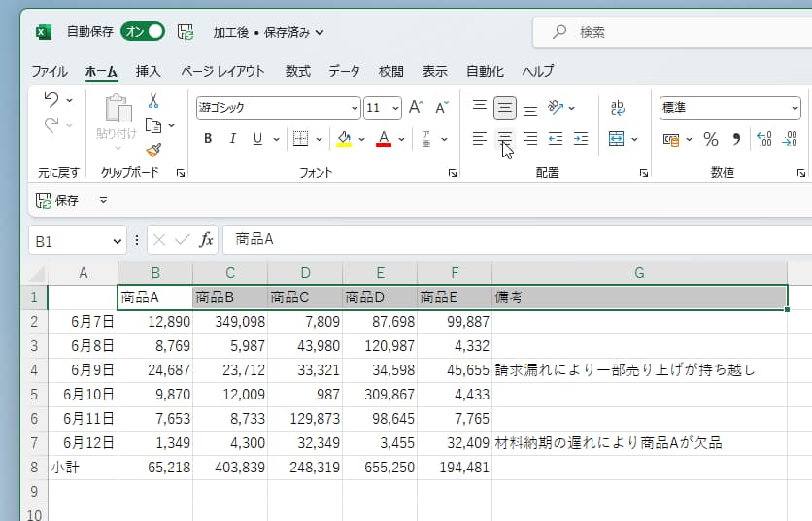Click the Increase Font Size icon
This screenshot has height=521, width=812.
416,108
